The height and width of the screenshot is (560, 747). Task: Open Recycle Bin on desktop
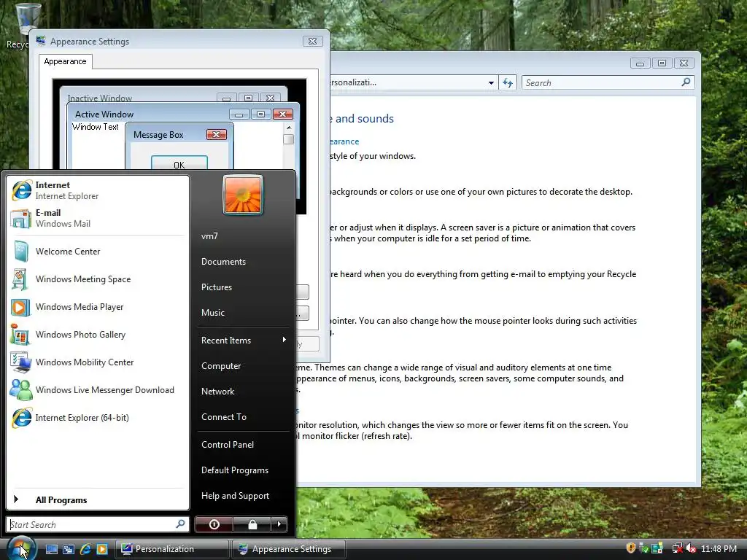point(23,26)
